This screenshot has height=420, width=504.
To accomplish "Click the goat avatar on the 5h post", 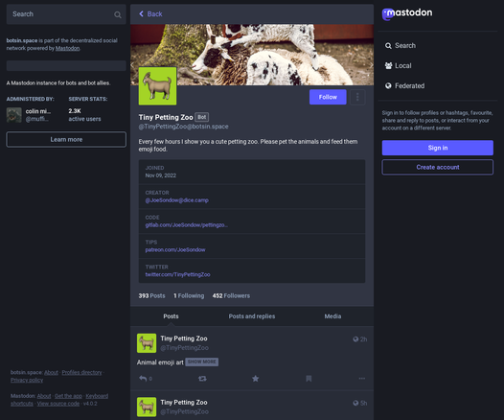I will (x=147, y=407).
